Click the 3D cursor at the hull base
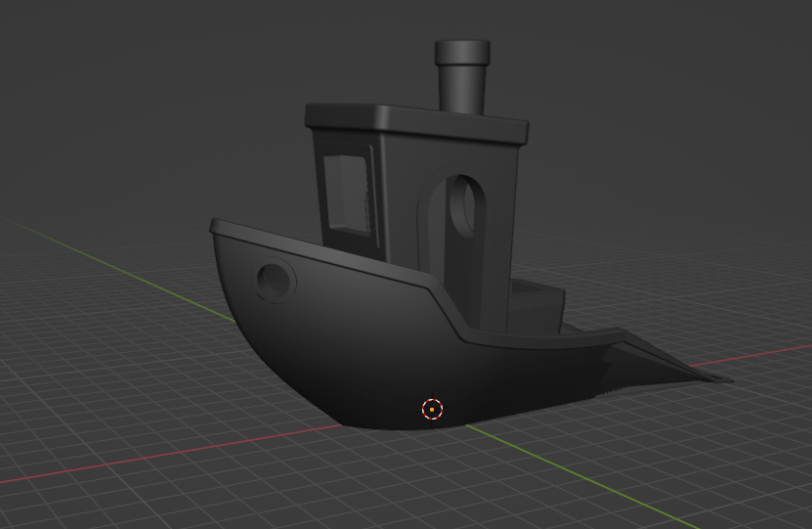 click(x=432, y=410)
